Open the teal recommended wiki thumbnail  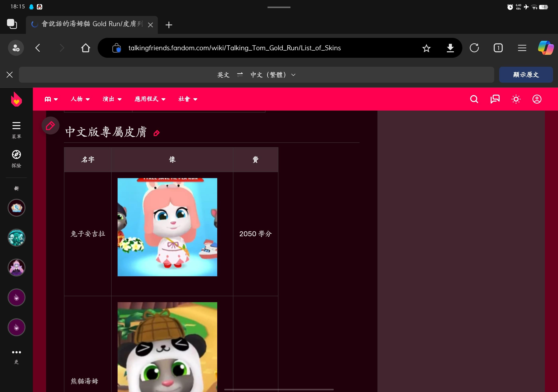(x=16, y=238)
